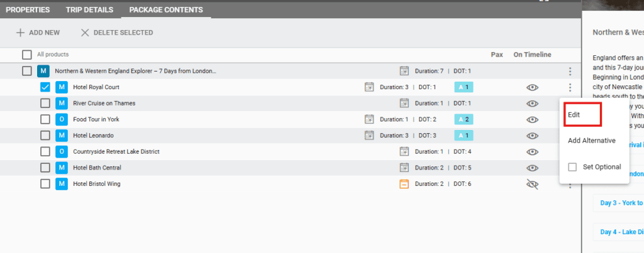Open three-dot menu for Hotel Royal Court
The image size is (644, 253).
tap(570, 87)
